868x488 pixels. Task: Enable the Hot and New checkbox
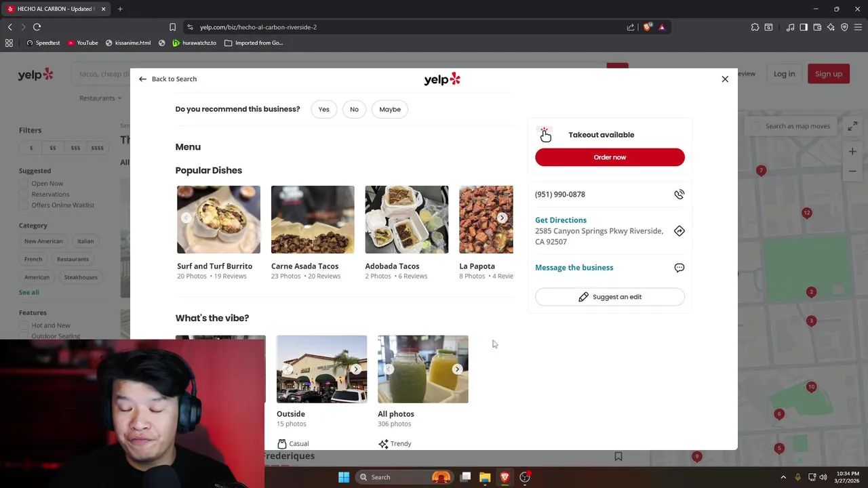pos(24,325)
